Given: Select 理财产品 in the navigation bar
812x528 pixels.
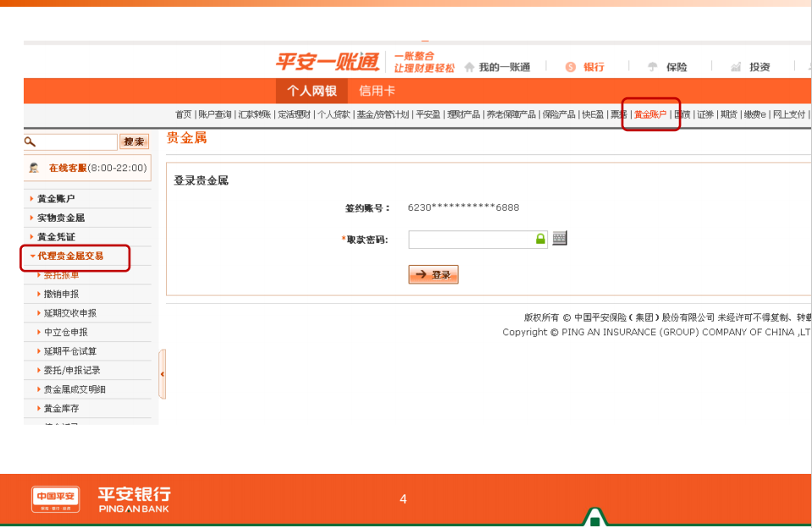Looking at the screenshot, I should pos(463,114).
